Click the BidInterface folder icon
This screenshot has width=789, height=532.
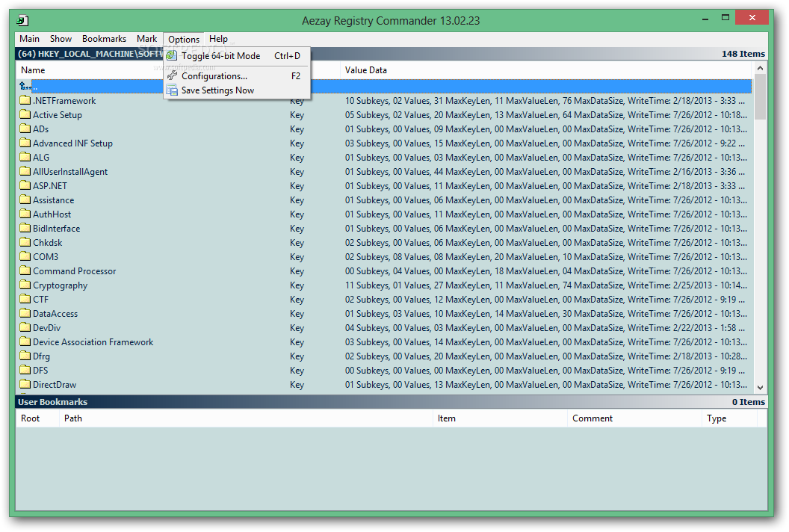point(25,227)
